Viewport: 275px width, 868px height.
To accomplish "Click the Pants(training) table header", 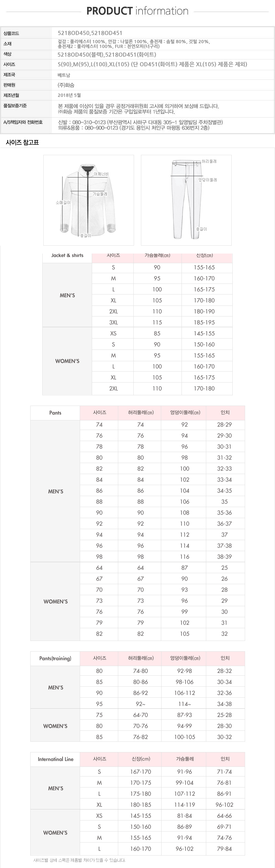I will (55, 658).
